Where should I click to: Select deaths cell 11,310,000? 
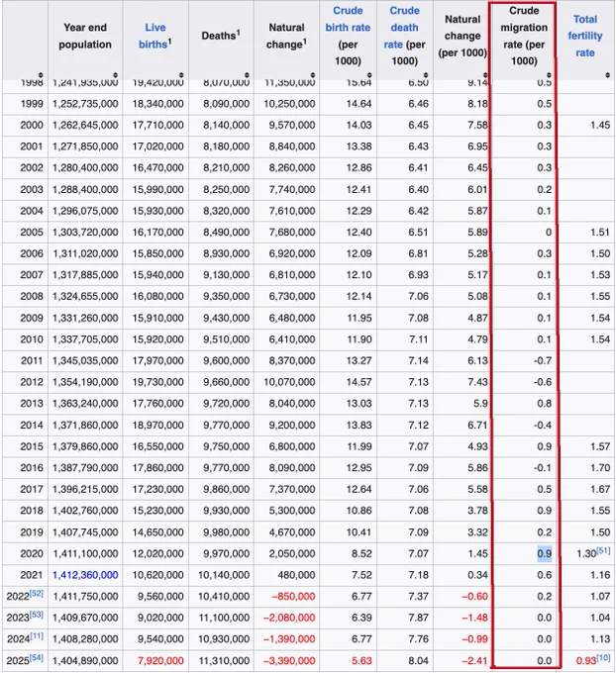(x=224, y=661)
